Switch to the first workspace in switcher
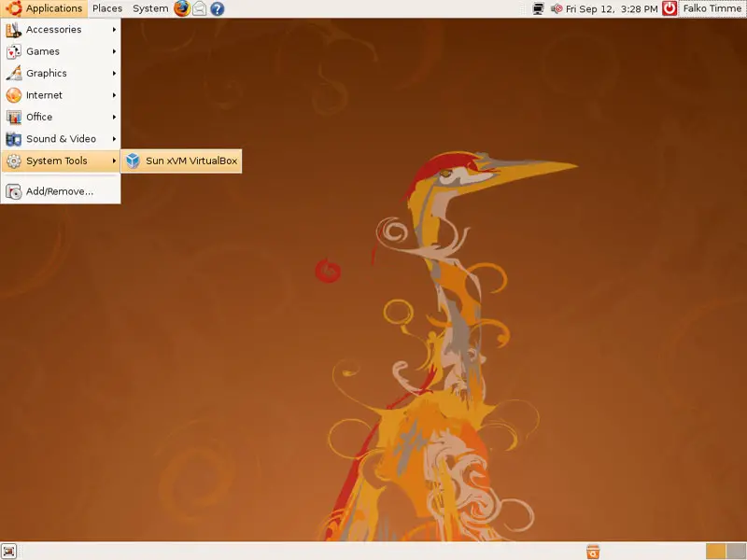The height and width of the screenshot is (560, 747). tap(715, 552)
